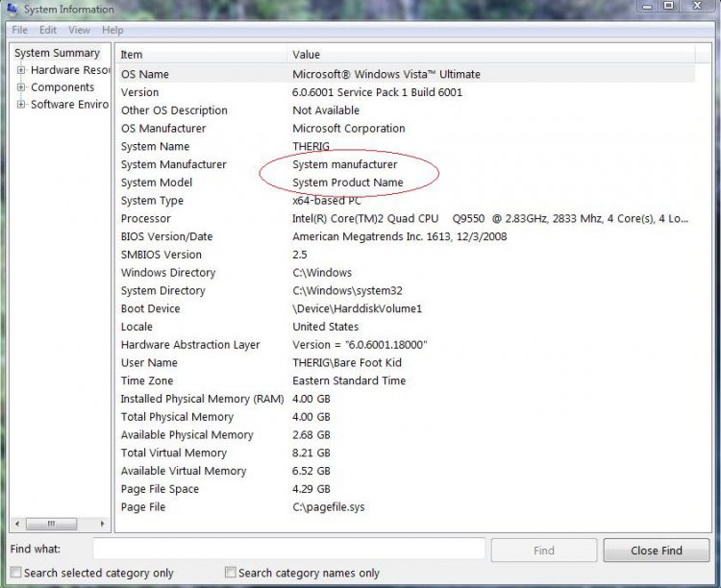
Task: Select the Hardware Resources tree item label
Action: (70, 70)
